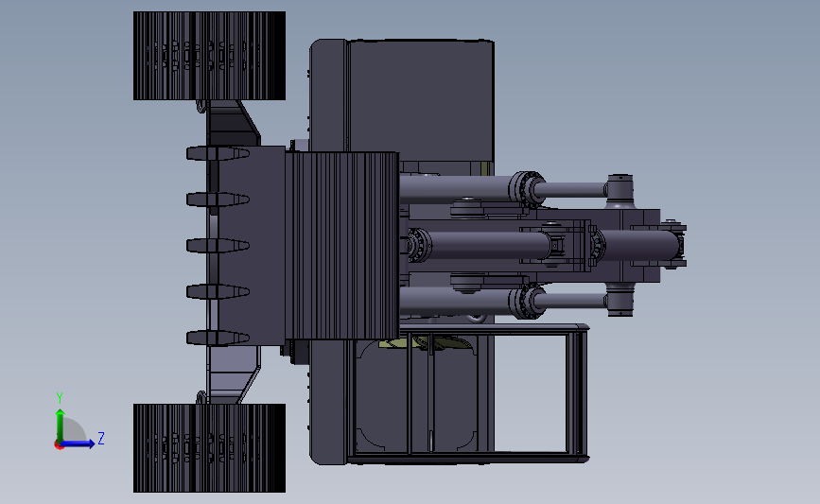
Task: Click the blue Z axis of the triad
Action: click(79, 444)
